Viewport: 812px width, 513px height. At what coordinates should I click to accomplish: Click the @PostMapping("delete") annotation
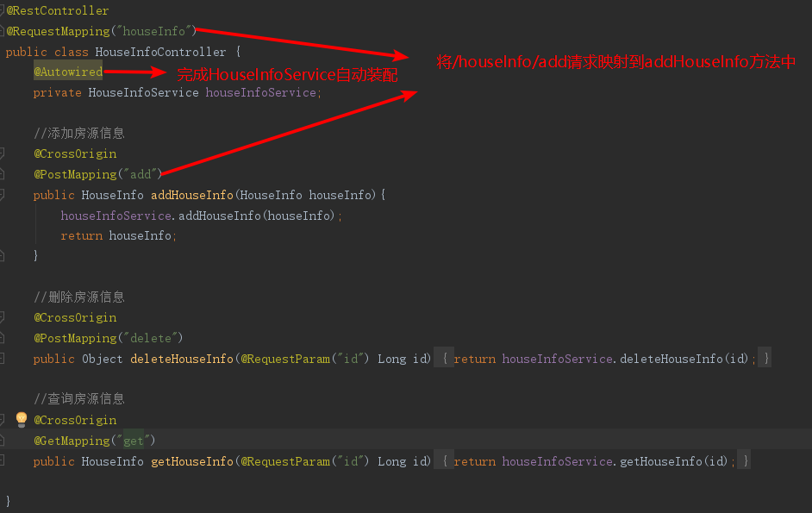pyautogui.click(x=109, y=338)
